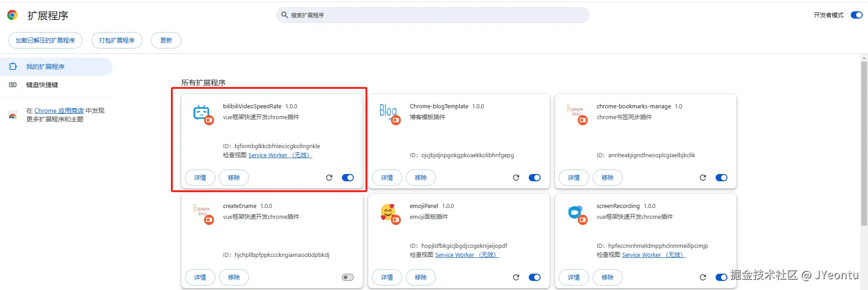
Task: Open screenRecording Service Worker link
Action: pos(654,255)
